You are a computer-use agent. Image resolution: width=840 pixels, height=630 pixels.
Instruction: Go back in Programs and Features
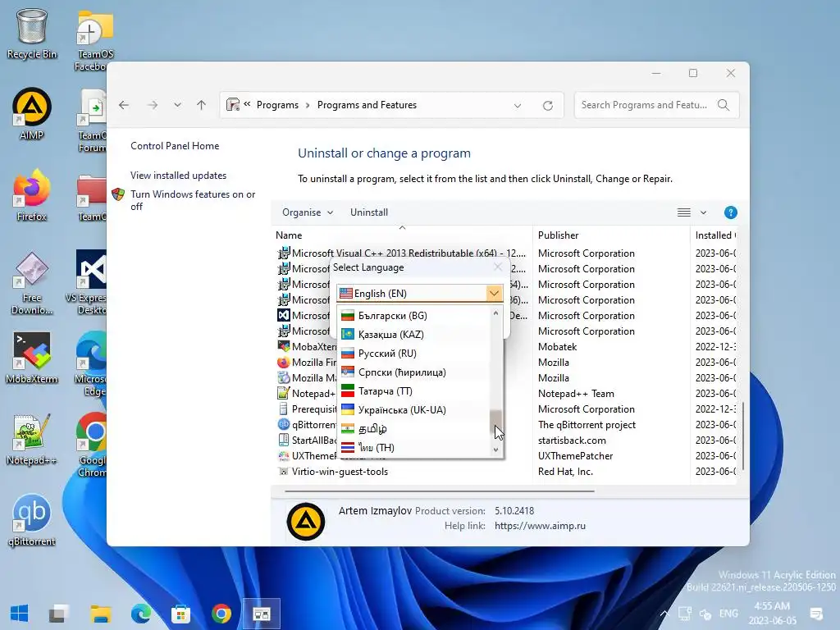(124, 105)
